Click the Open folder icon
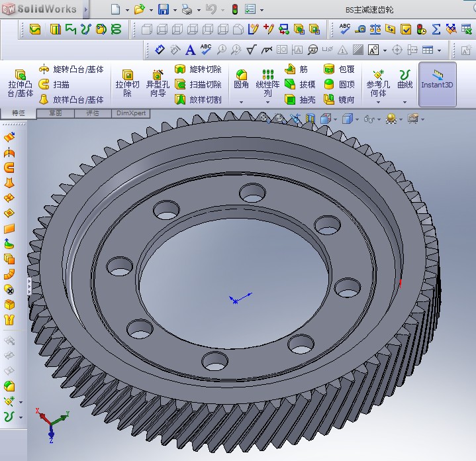This screenshot has width=476, height=461. (x=139, y=9)
